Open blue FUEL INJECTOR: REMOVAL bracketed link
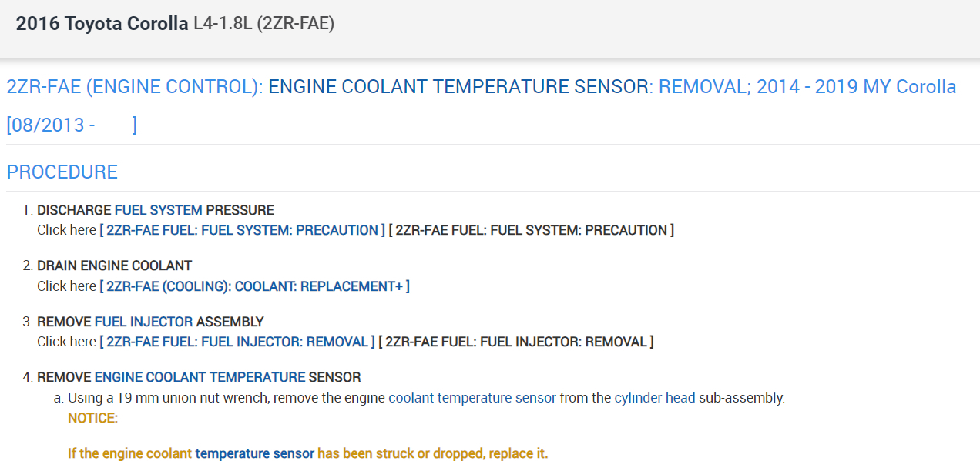This screenshot has height=461, width=980. (237, 342)
